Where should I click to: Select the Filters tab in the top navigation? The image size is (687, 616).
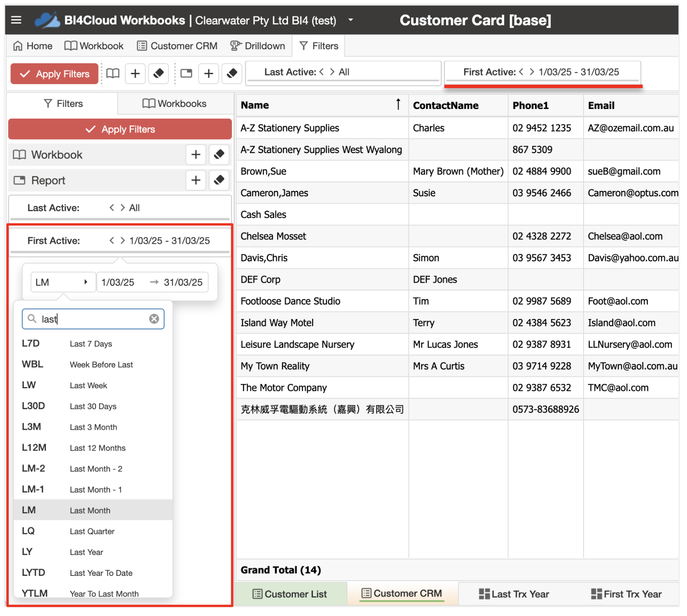click(x=319, y=46)
